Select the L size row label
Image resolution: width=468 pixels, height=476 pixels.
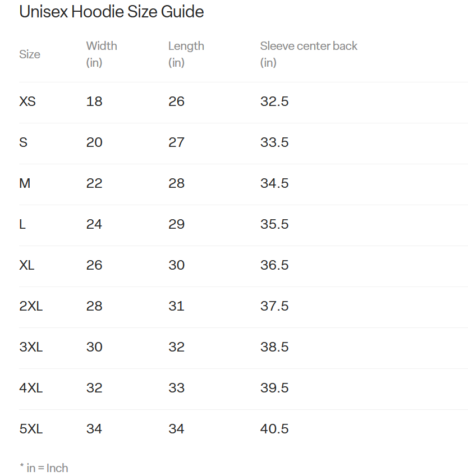click(x=22, y=224)
